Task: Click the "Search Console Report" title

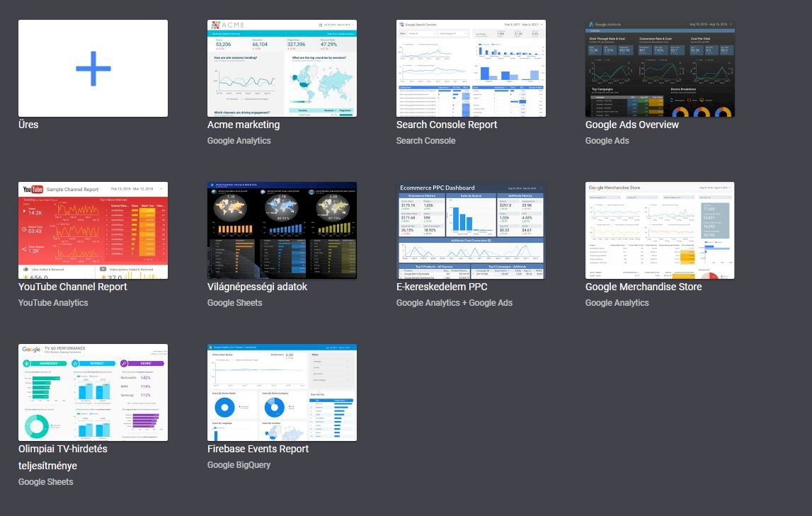Action: point(447,125)
